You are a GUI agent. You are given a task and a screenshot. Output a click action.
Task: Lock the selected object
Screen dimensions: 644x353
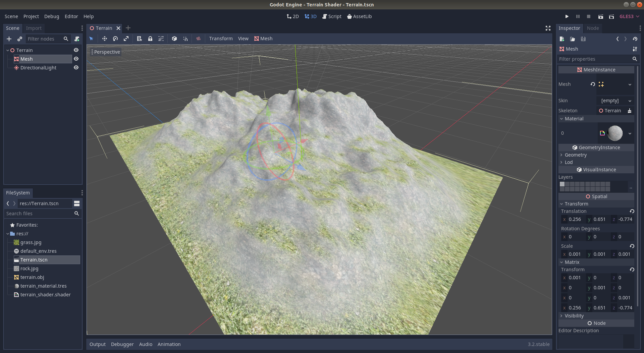click(150, 39)
